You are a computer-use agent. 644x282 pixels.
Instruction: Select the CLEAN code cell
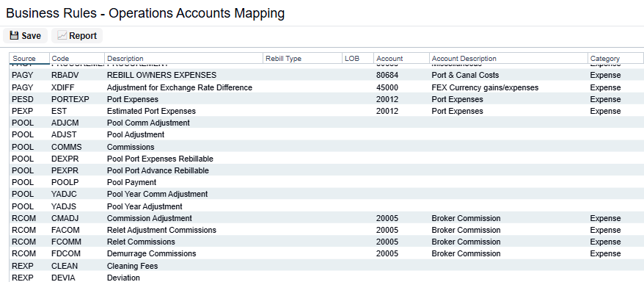[x=65, y=266]
